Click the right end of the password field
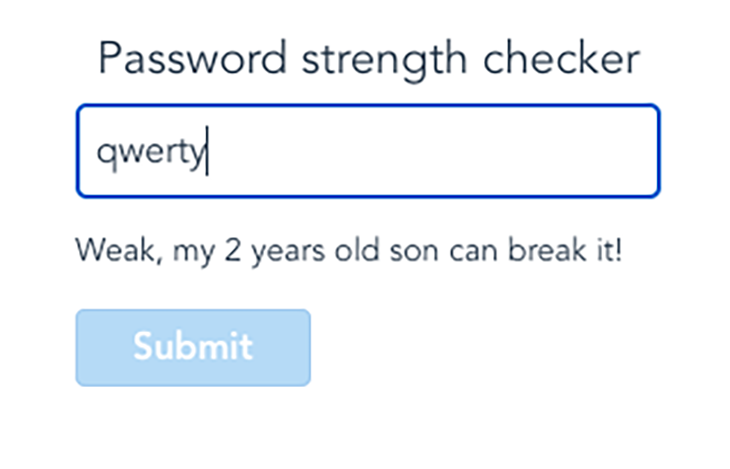Image resolution: width=730 pixels, height=469 pixels. [640, 152]
